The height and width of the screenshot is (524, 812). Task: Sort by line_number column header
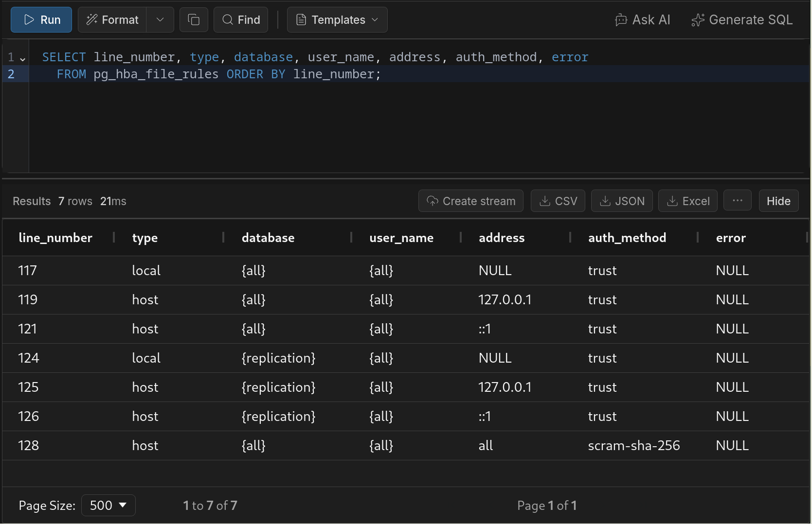click(x=55, y=238)
